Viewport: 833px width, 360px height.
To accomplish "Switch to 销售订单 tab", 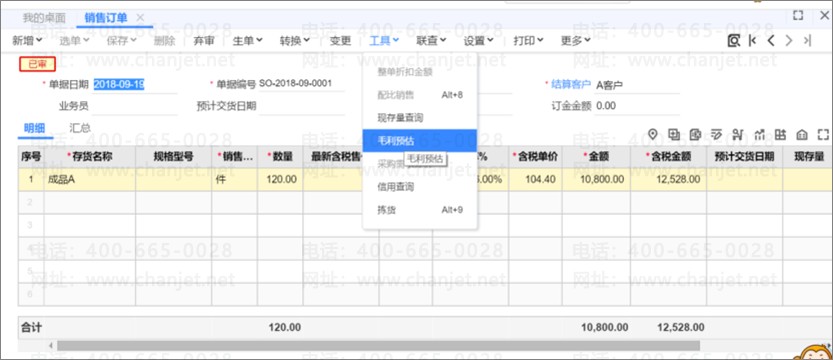I will pos(106,18).
